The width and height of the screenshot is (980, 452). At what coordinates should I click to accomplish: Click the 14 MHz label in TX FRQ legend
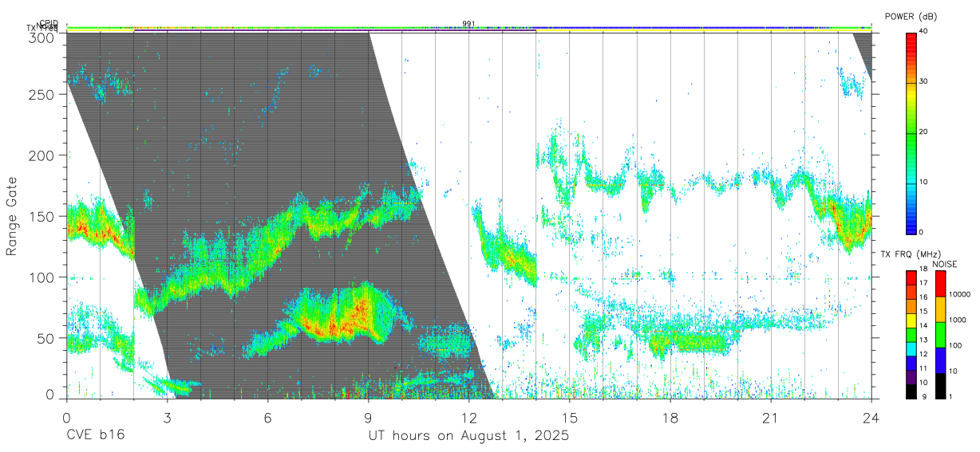(x=924, y=326)
